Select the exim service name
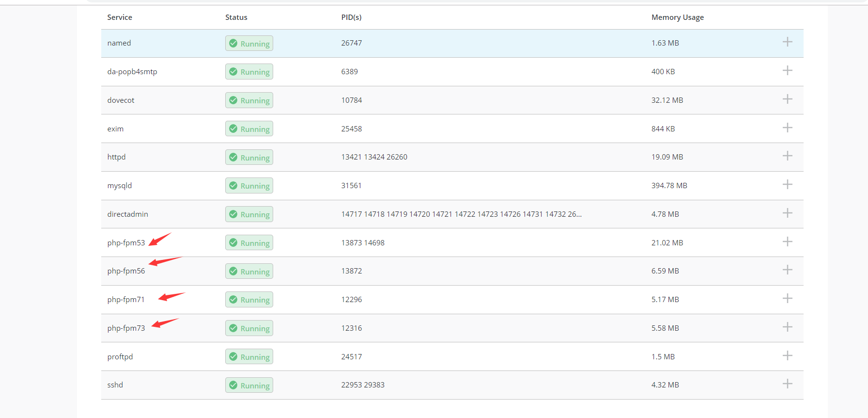This screenshot has width=868, height=418. (115, 129)
